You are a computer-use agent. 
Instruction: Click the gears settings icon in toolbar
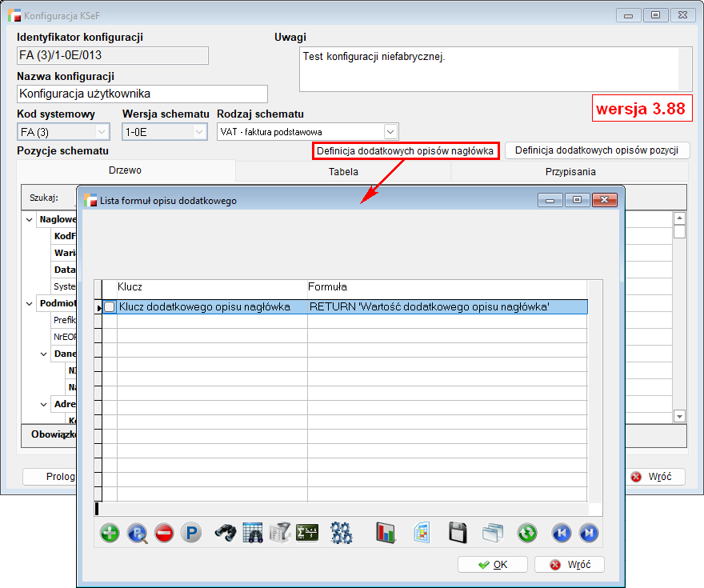click(x=342, y=534)
